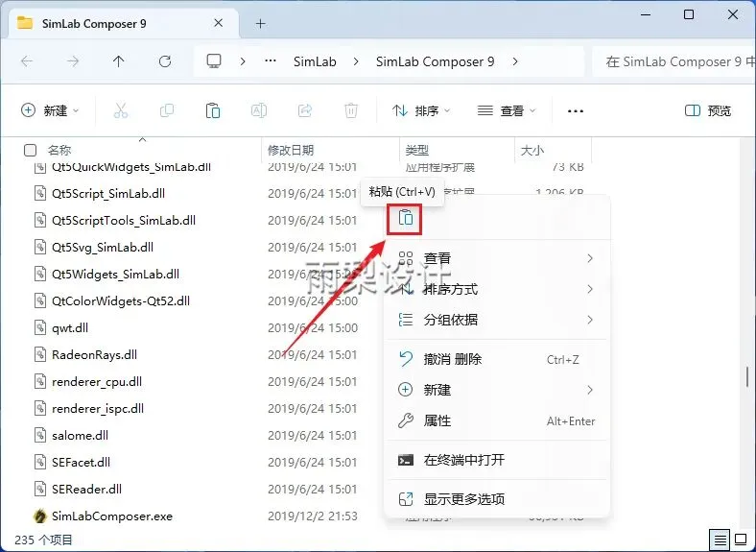Select the file Qt5Svg_SimLab.dll

[x=103, y=247]
